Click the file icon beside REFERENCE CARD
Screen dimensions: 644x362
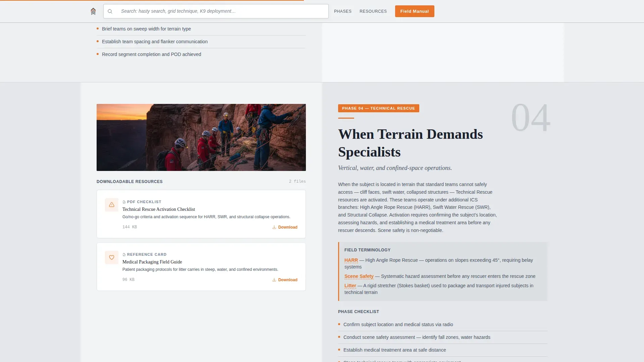tap(124, 255)
